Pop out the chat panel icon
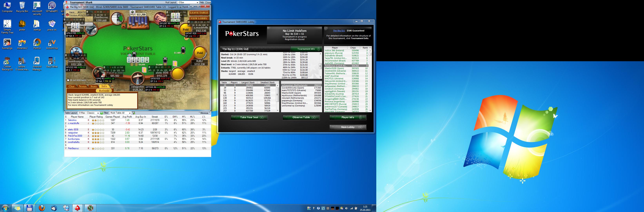Viewport: 644px width, 212px height. (112, 86)
